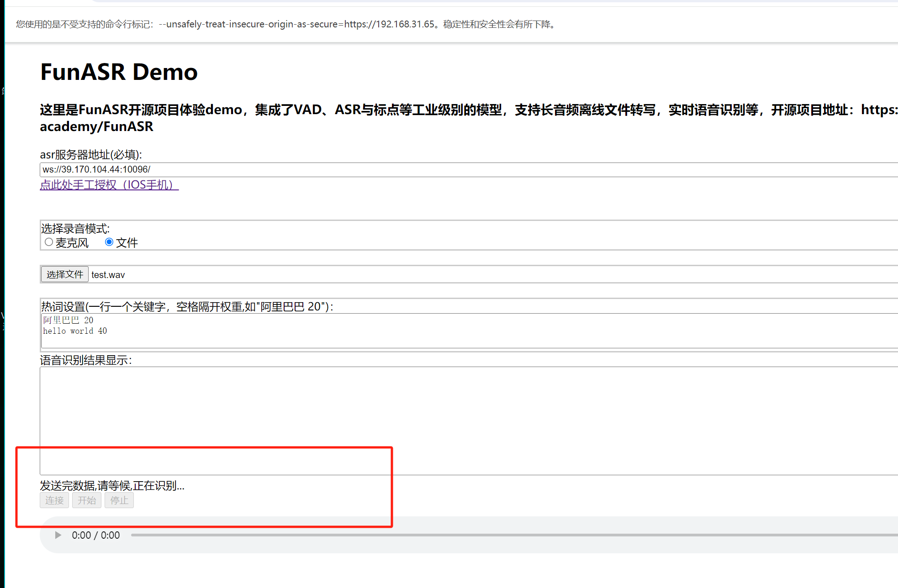Image resolution: width=898 pixels, height=588 pixels.
Task: Place cursor on the 阿里巴巴 20 hotword line
Action: coord(69,320)
